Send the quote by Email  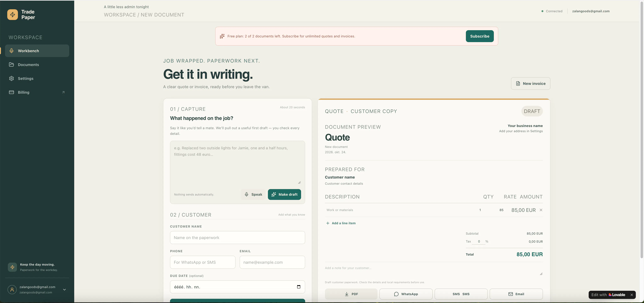[x=516, y=294]
